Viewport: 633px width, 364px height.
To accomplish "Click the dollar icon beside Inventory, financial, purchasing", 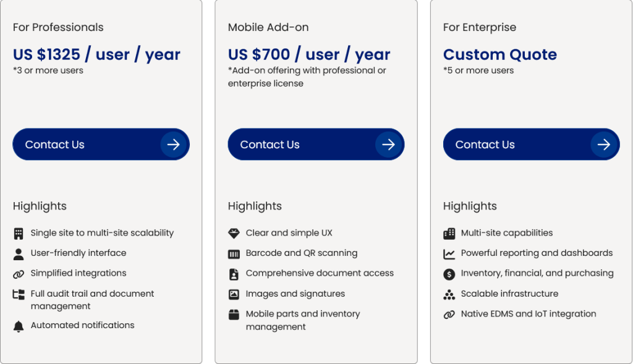I will (x=449, y=274).
